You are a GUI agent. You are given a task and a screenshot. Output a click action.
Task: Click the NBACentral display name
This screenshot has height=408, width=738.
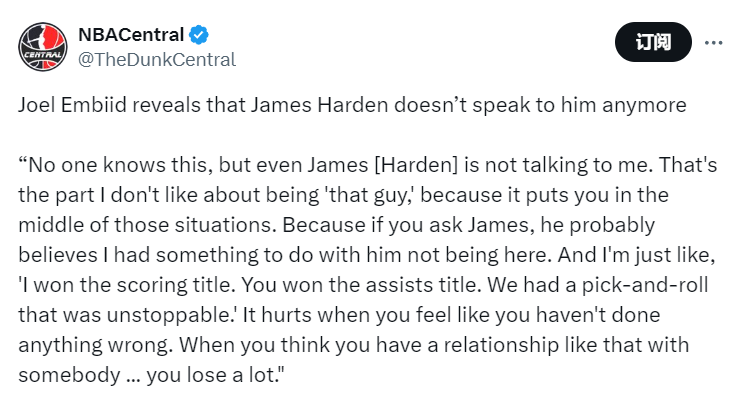[131, 35]
